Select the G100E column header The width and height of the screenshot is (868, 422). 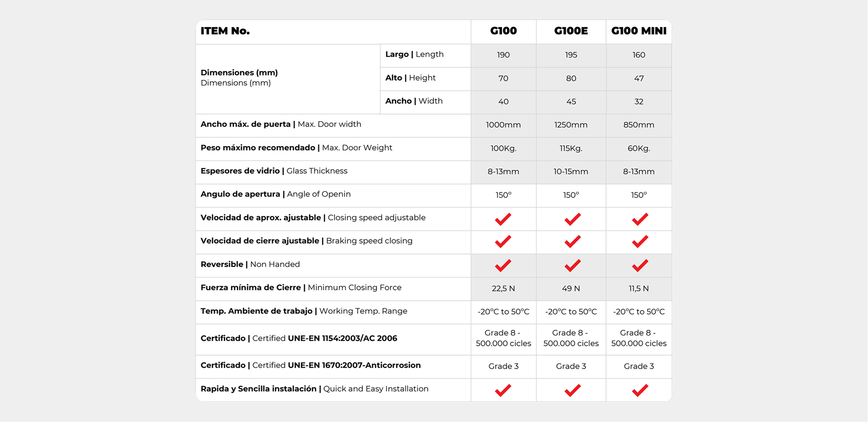point(571,31)
